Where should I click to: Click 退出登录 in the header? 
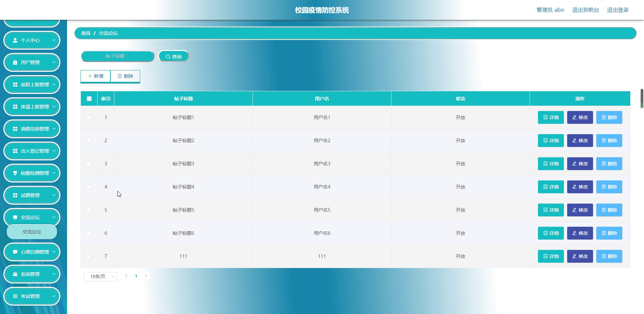[618, 10]
